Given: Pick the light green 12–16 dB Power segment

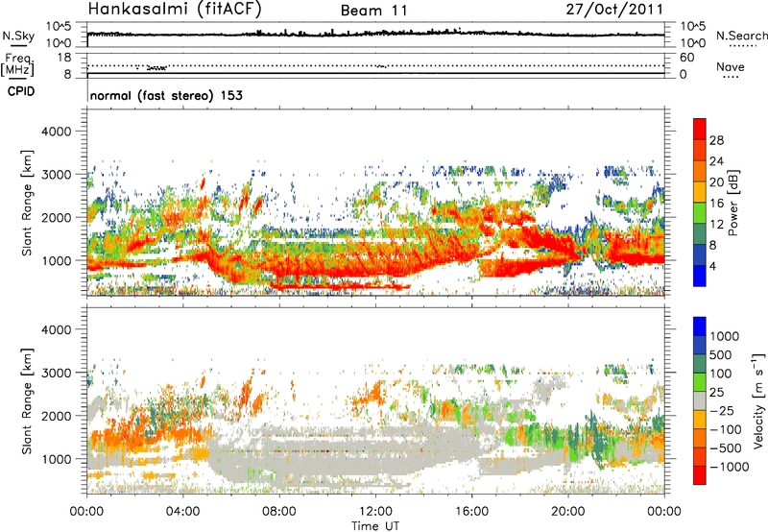Looking at the screenshot, I should pyautogui.click(x=700, y=213).
